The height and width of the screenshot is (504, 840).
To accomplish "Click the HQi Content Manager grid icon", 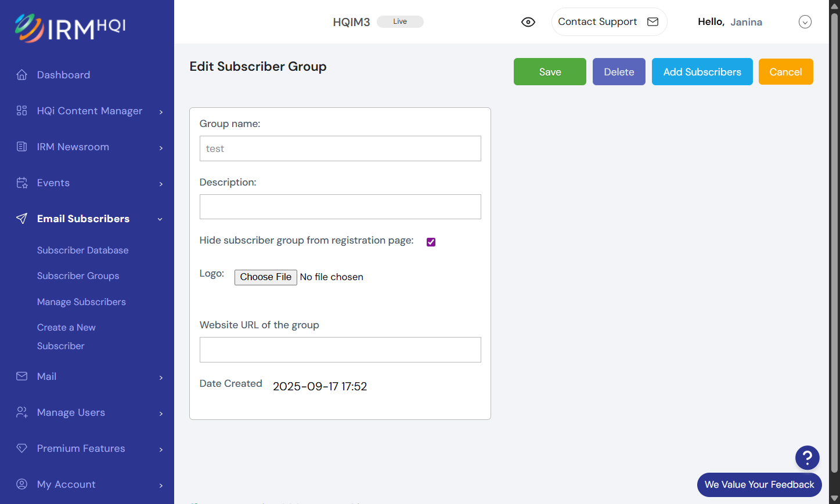I will point(22,111).
